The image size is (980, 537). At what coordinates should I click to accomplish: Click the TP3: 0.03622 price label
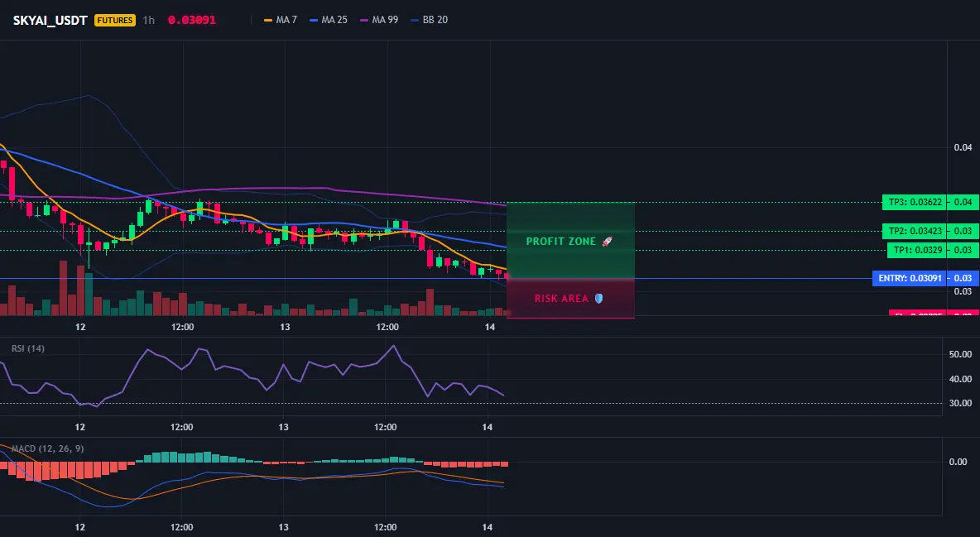(x=915, y=202)
